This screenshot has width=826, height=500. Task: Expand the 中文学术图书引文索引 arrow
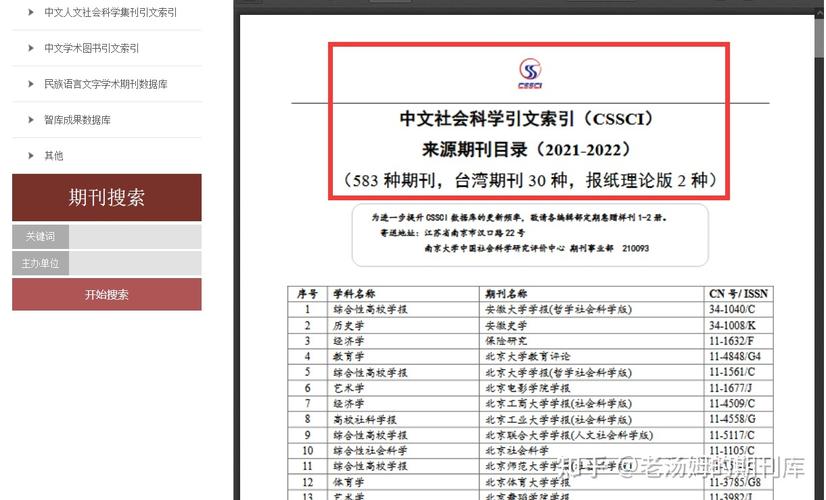(x=31, y=48)
